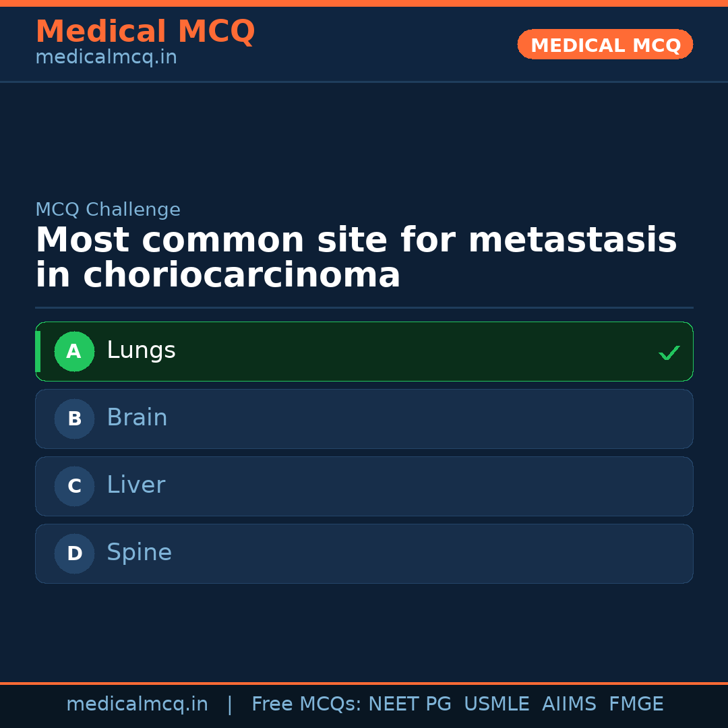Pick the Spine answer text
This screenshot has height=728, width=728.
coord(139,553)
